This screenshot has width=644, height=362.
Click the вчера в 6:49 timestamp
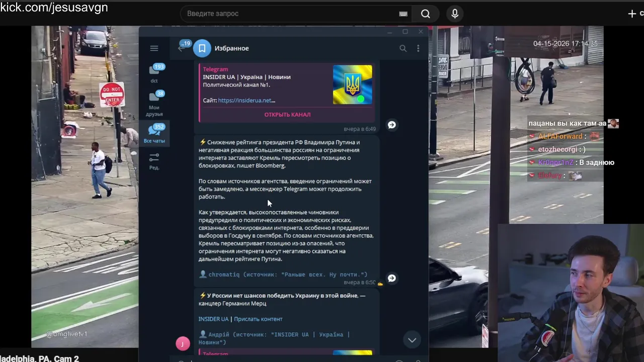[360, 129]
